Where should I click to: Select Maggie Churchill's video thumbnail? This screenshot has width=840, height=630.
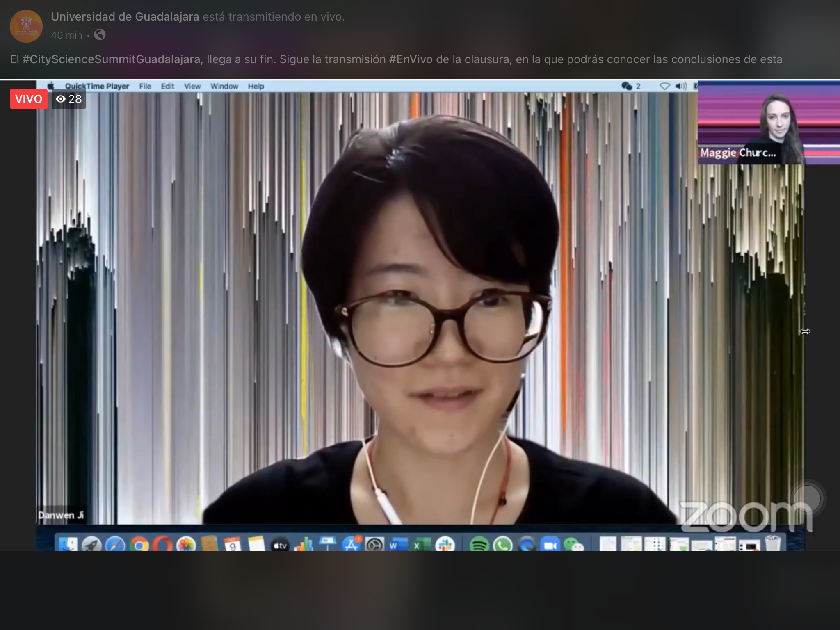tap(769, 123)
